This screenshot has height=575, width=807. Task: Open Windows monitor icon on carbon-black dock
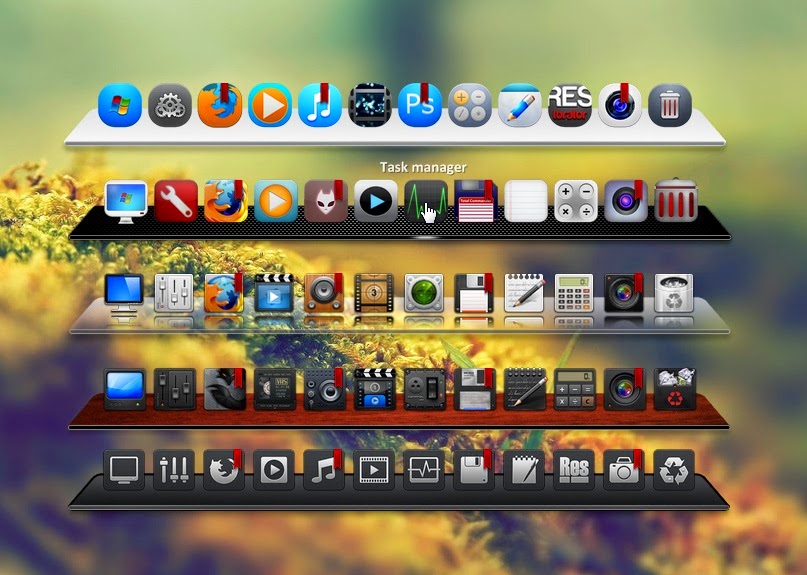coord(126,201)
